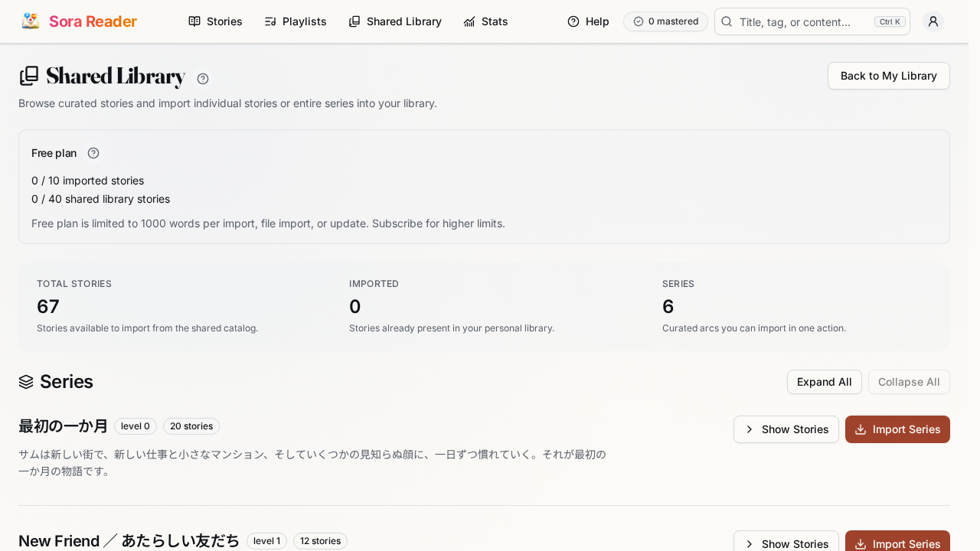Click the Shared Library heading icon
Viewport: 980px width, 551px height.
[29, 76]
